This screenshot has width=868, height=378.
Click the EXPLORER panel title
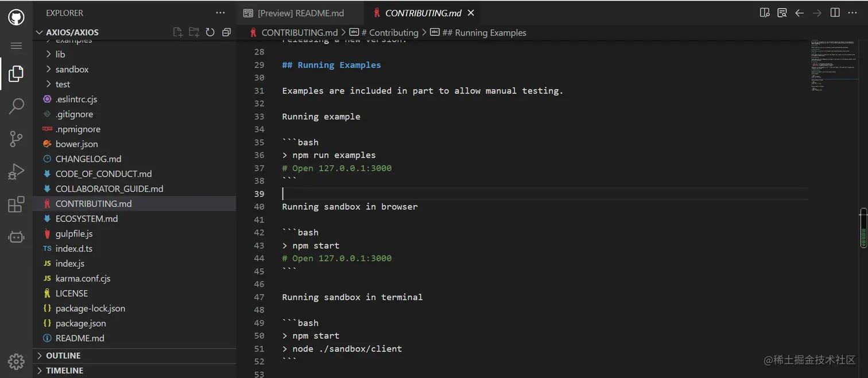[64, 13]
